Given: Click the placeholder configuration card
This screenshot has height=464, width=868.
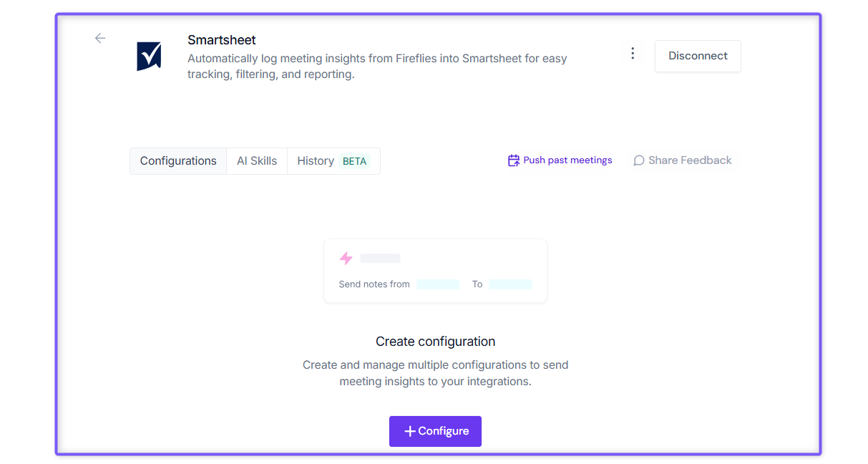Looking at the screenshot, I should point(435,271).
